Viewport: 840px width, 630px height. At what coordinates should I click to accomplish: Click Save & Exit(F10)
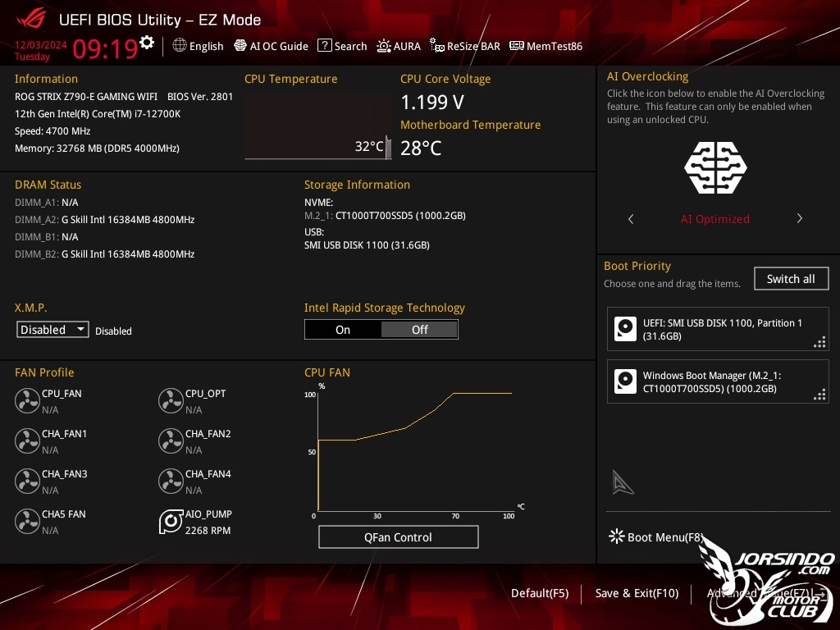637,593
